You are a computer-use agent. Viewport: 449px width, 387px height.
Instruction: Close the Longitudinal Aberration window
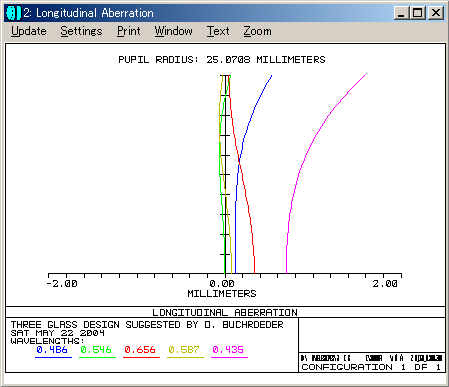(x=436, y=13)
